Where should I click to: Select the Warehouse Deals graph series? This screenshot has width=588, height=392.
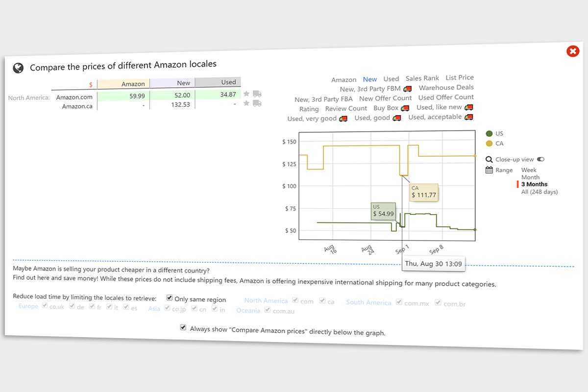click(446, 88)
